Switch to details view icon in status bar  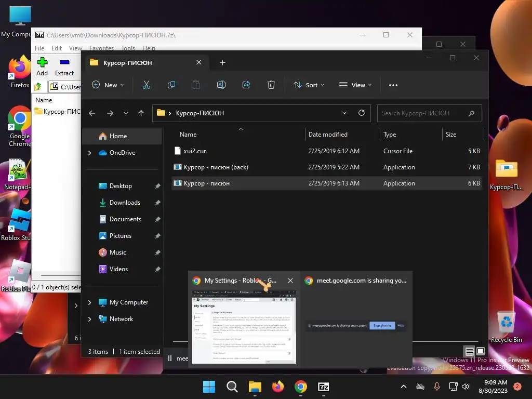click(469, 351)
